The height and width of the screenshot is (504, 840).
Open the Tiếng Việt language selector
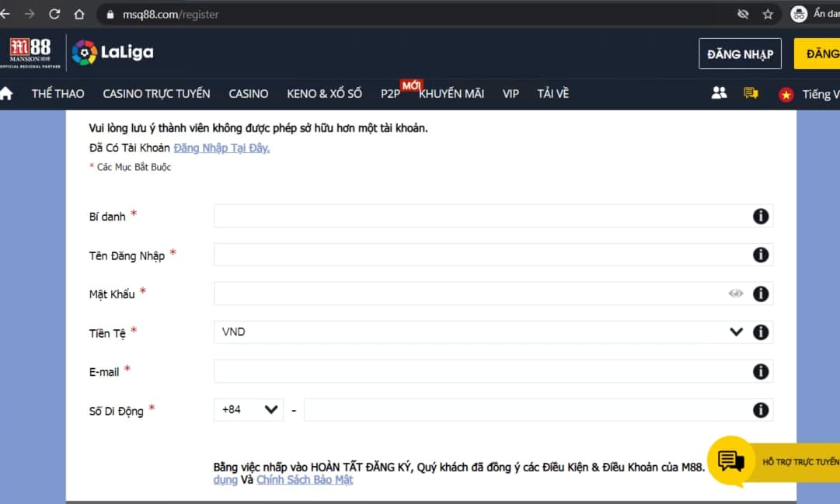click(810, 94)
